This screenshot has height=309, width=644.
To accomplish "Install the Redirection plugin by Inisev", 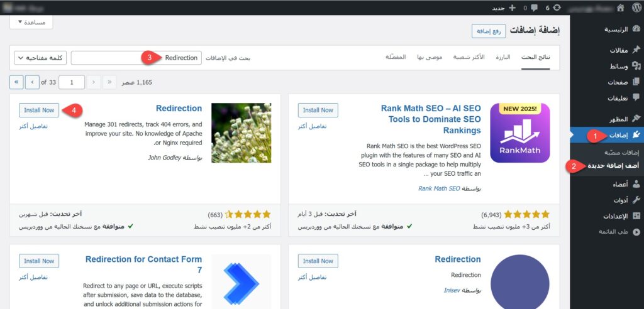I will tap(318, 261).
